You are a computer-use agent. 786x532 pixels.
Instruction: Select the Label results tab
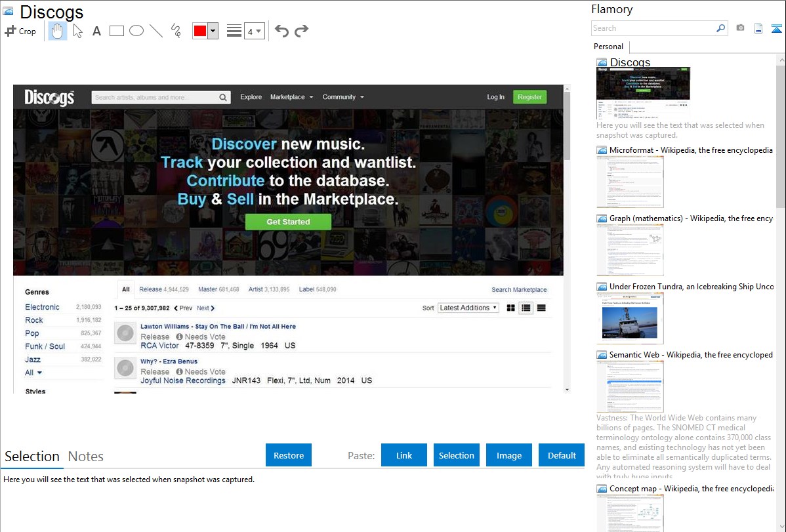(x=318, y=289)
